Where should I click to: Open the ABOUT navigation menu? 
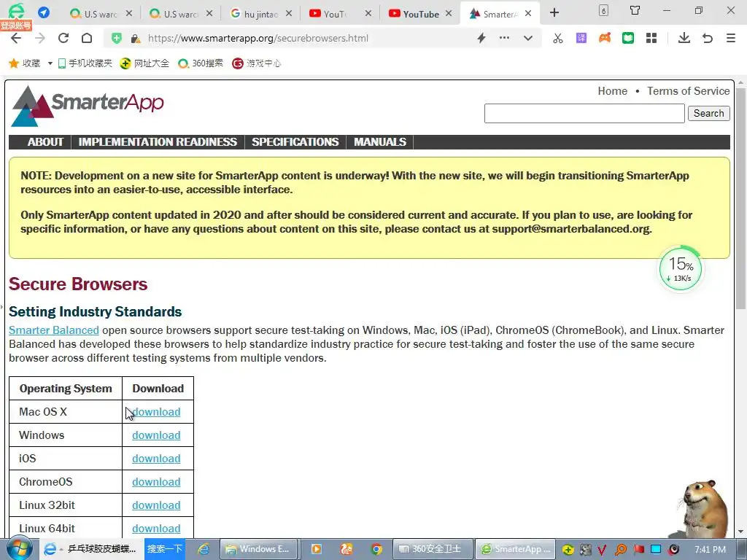click(x=45, y=142)
